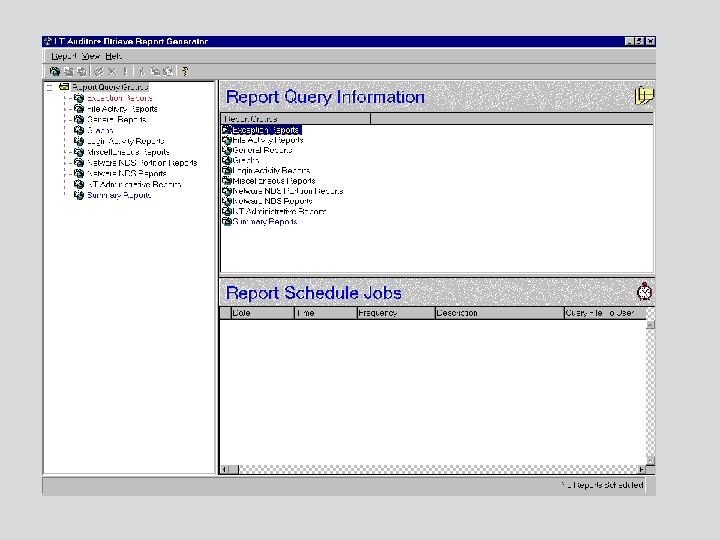Image resolution: width=720 pixels, height=540 pixels.
Task: Click the Date column header
Action: [262, 313]
